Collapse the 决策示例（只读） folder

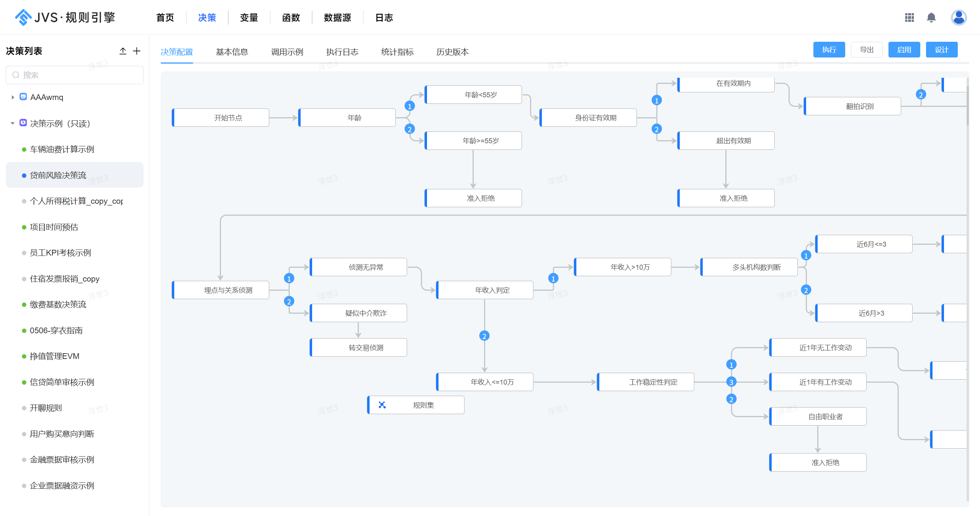click(x=12, y=123)
